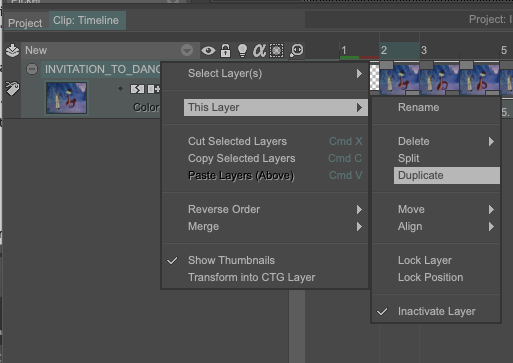
Task: Toggle Lock Position option
Action: point(447,277)
